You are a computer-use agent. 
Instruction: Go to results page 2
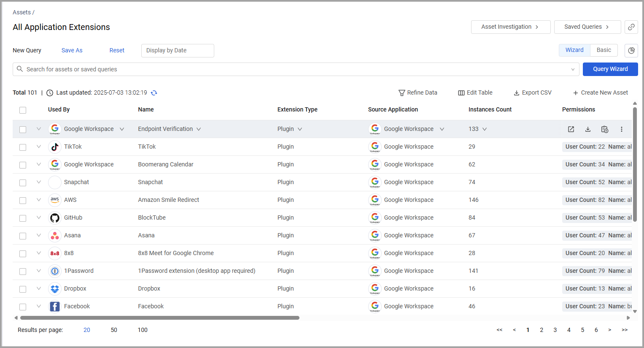pyautogui.click(x=542, y=330)
